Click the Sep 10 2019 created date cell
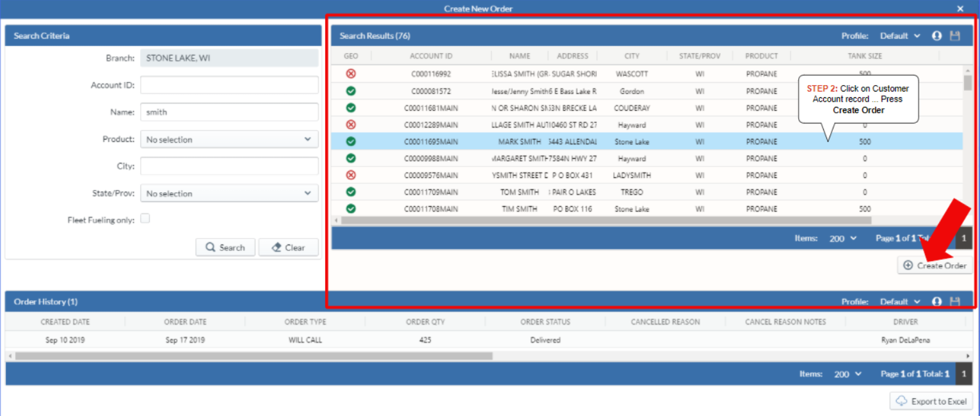The image size is (980, 416). coord(65,340)
